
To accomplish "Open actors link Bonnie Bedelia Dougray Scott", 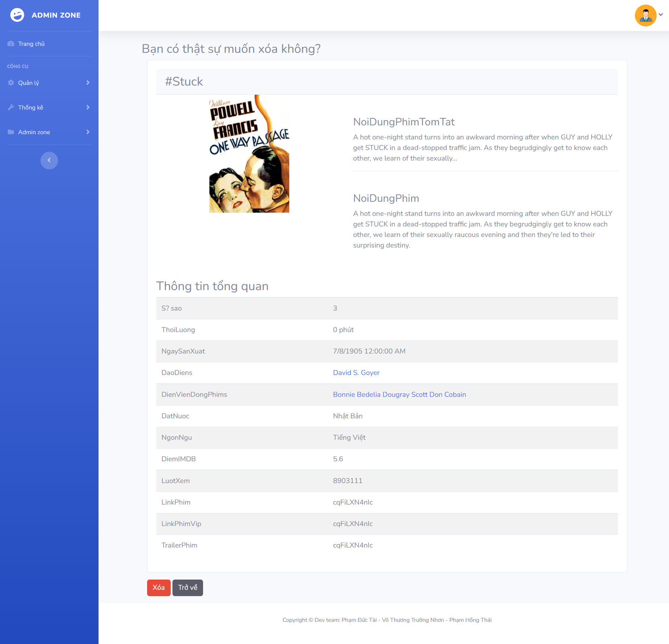I will (x=399, y=394).
